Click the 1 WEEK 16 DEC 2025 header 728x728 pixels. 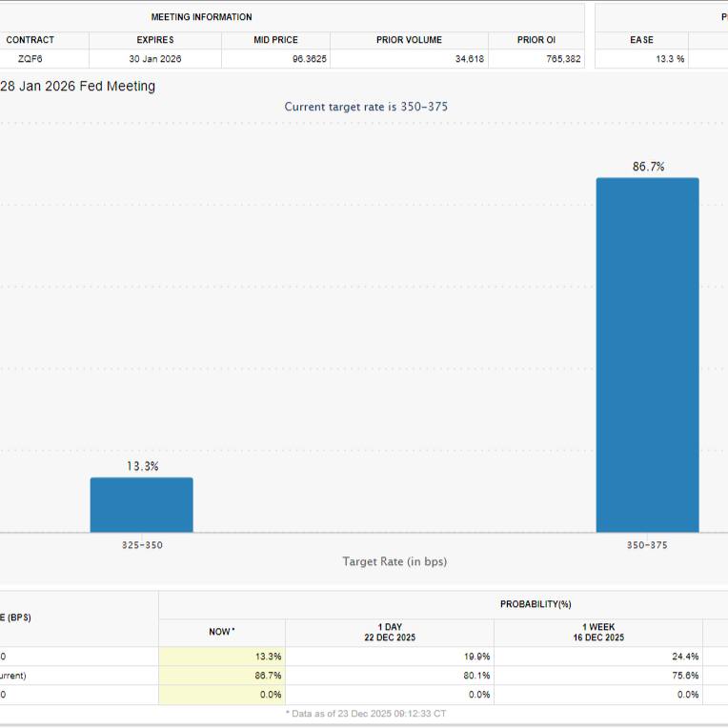598,632
